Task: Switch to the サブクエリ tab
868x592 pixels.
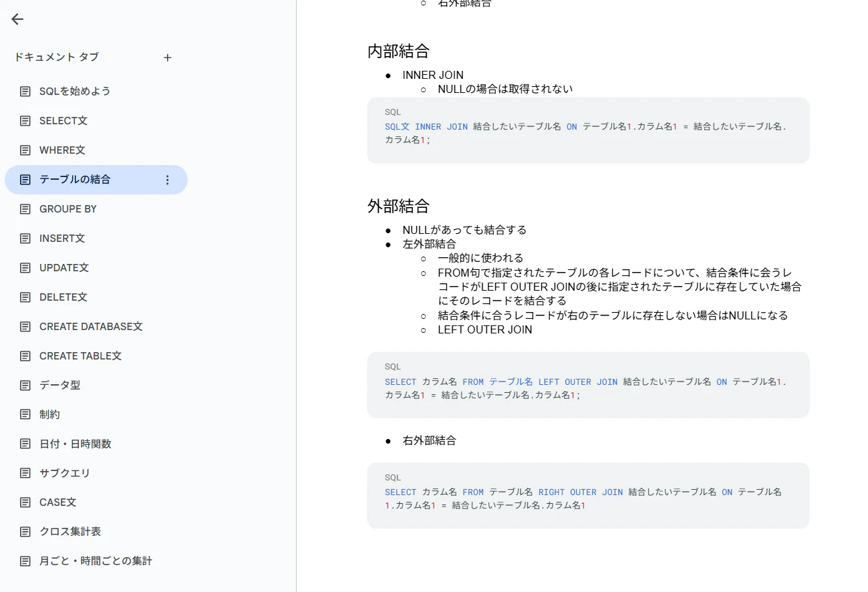Action: 96,473
